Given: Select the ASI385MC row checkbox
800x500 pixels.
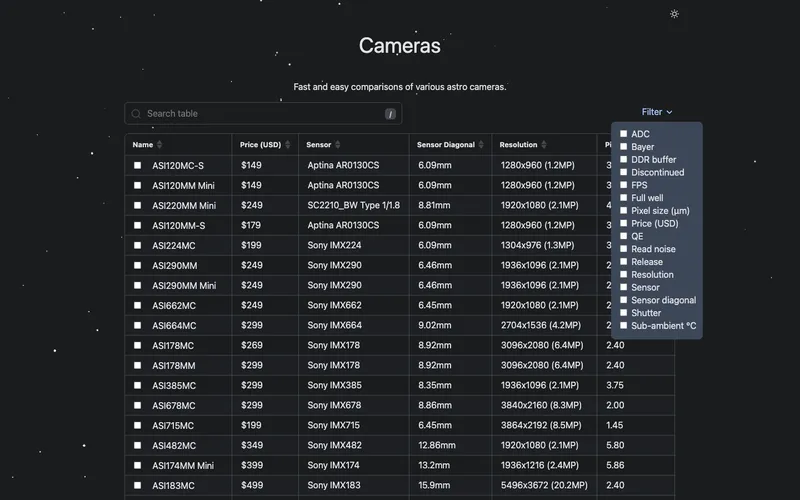Looking at the screenshot, I should [137, 385].
